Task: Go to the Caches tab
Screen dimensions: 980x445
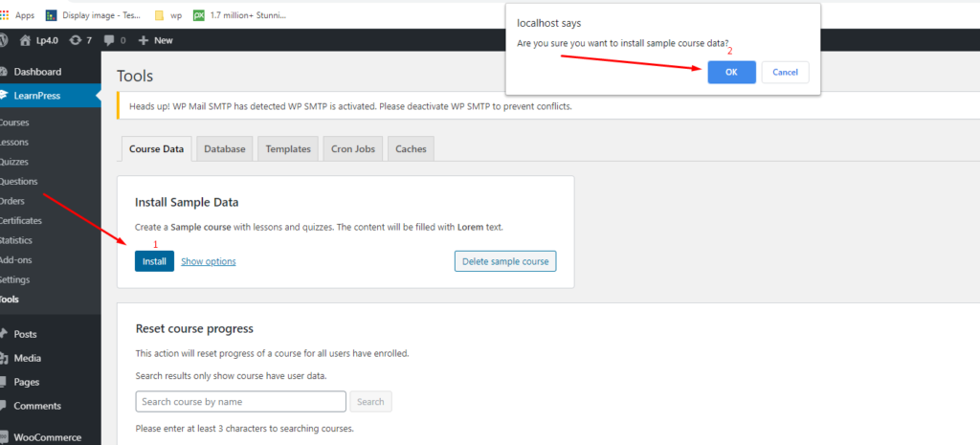Action: [x=411, y=149]
